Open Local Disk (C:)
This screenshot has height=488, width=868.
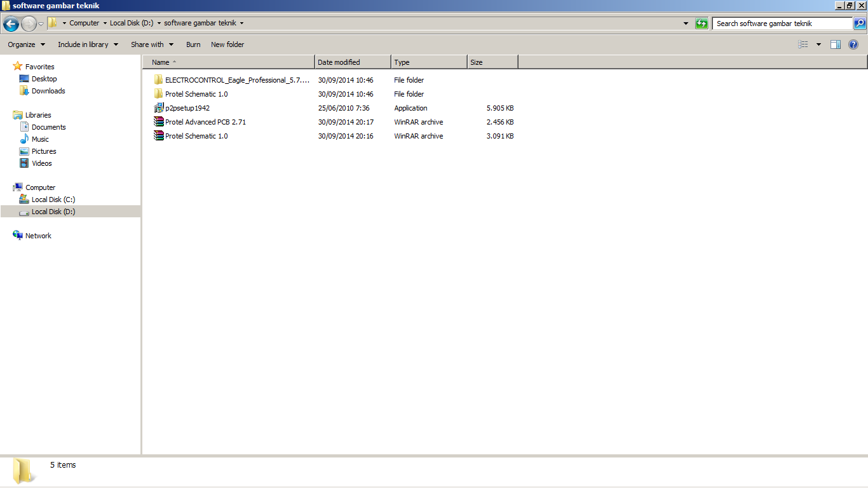pos(53,200)
